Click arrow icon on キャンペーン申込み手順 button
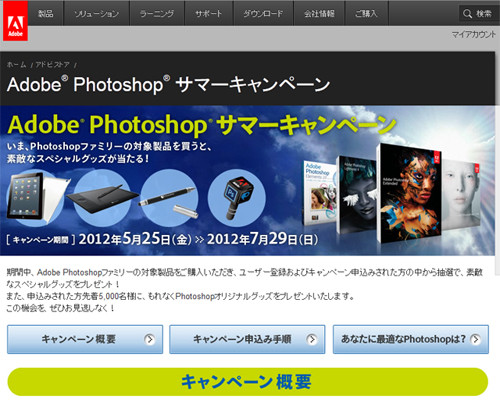Viewport: 500px width, 406px height. [312, 339]
